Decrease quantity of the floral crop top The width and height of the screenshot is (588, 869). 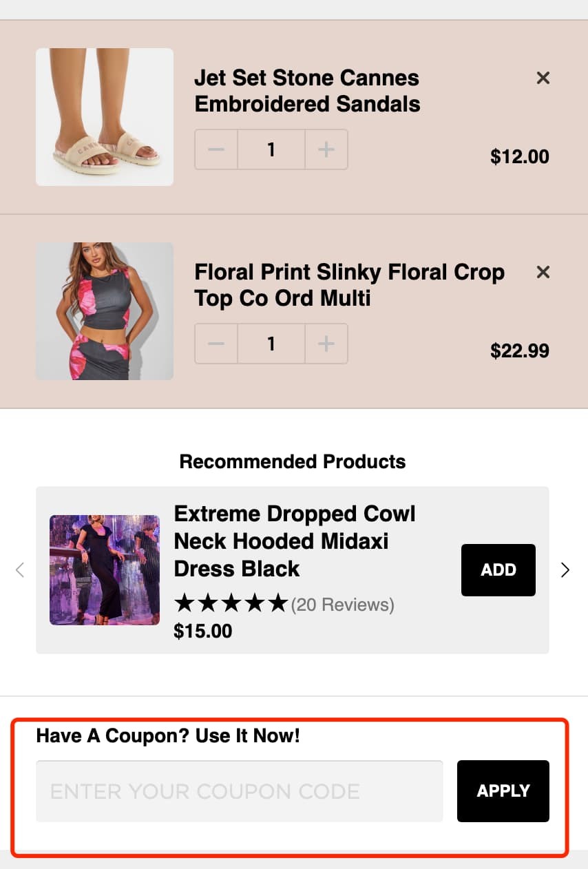(216, 344)
